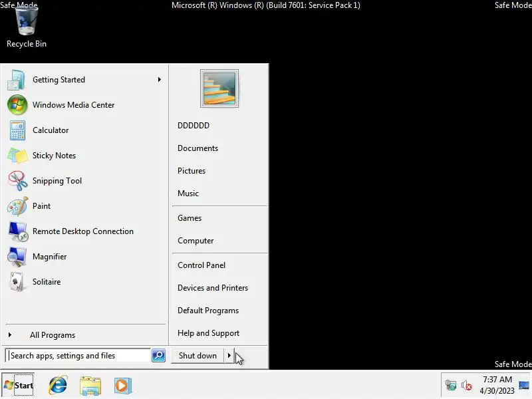Viewport: 532px width, 399px height.
Task: Open Help and Support
Action: [x=208, y=333]
